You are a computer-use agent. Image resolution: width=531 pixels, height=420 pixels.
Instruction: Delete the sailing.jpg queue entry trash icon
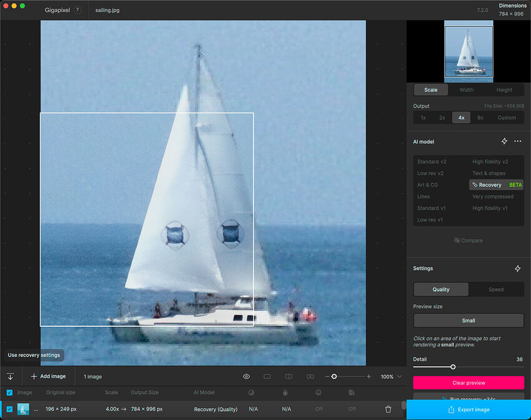click(388, 409)
